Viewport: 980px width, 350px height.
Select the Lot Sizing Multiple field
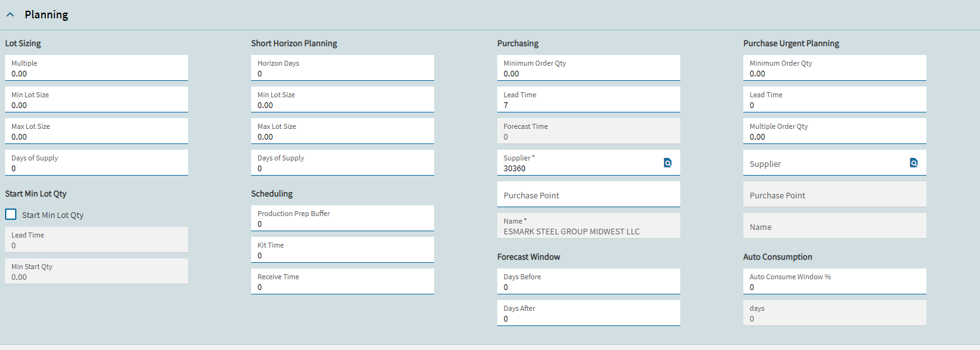tap(97, 68)
